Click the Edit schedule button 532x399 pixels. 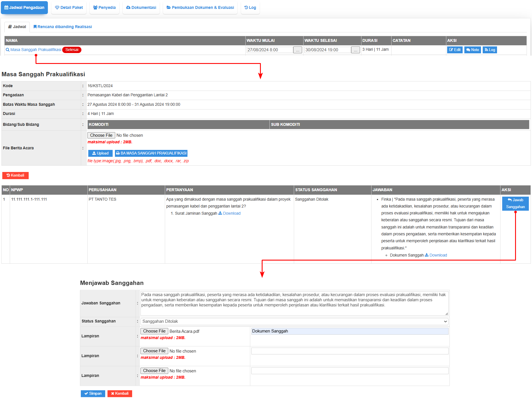tap(455, 50)
